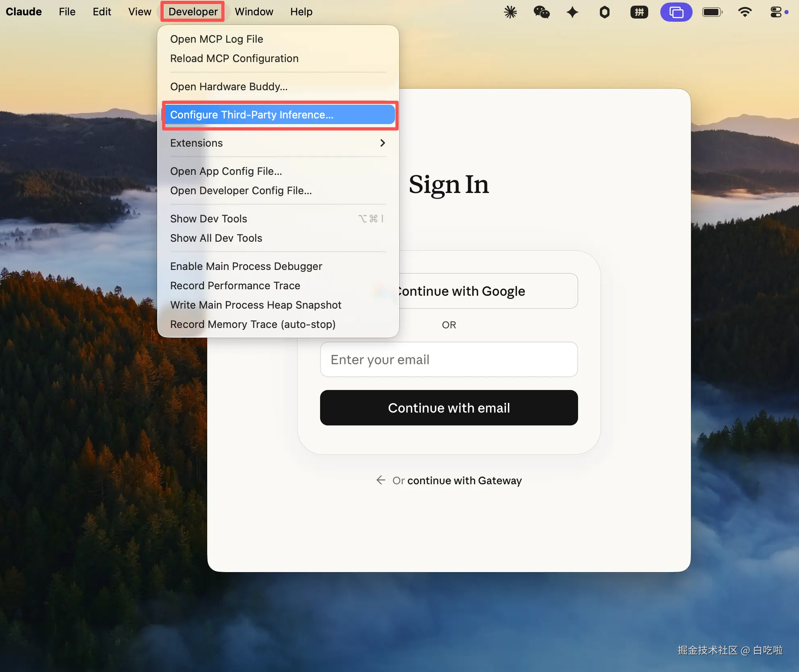Open Control Center from menu bar
Screen dimensions: 799x672
(776, 12)
